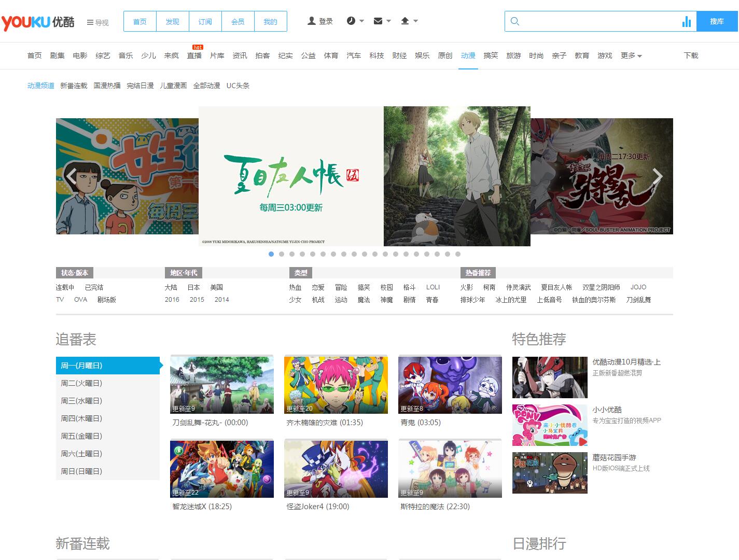Image resolution: width=739 pixels, height=560 pixels.
Task: Click the 登录 login user icon
Action: [312, 21]
